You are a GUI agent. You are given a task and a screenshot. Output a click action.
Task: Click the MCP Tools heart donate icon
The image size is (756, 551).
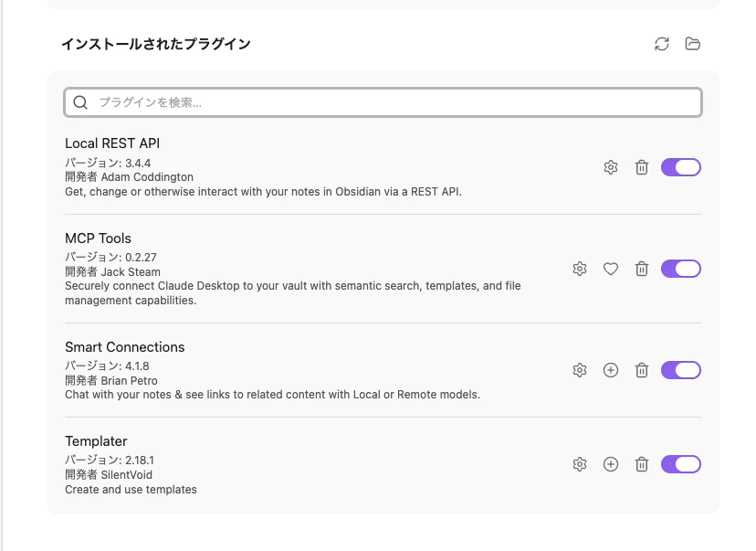pyautogui.click(x=611, y=269)
